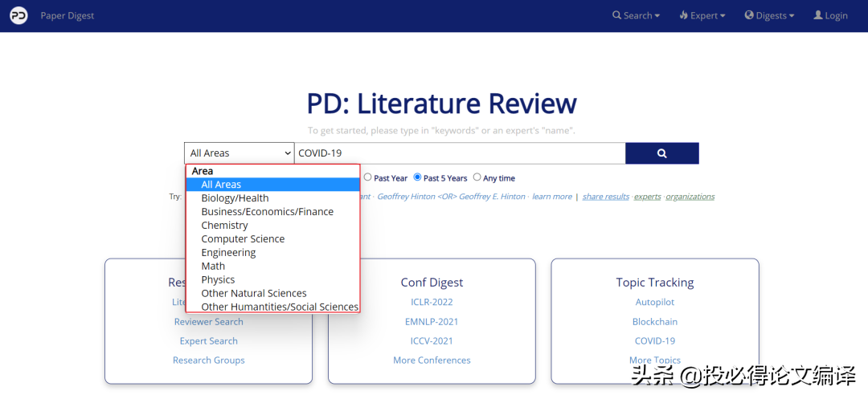Open the Expert menu in navbar
This screenshot has height=399, width=868.
(702, 15)
